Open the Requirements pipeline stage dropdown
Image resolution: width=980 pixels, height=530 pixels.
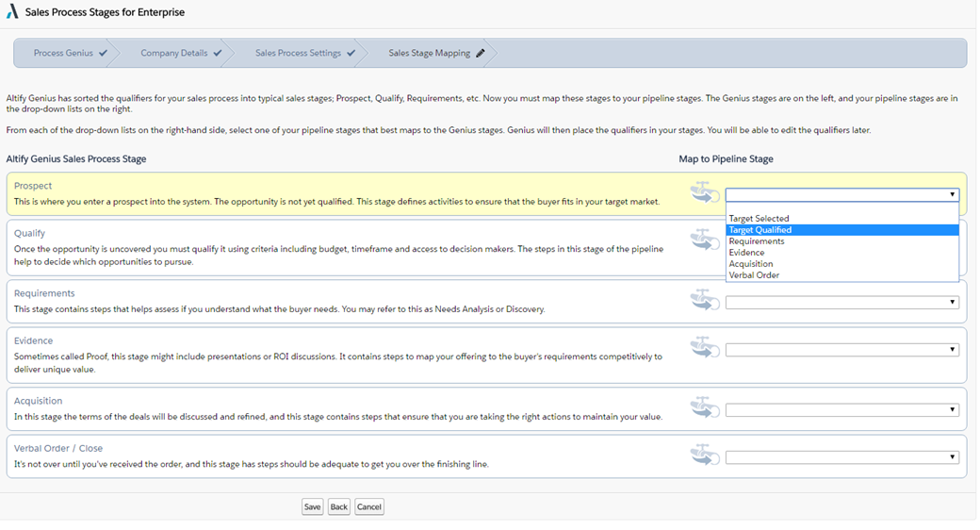coord(841,302)
